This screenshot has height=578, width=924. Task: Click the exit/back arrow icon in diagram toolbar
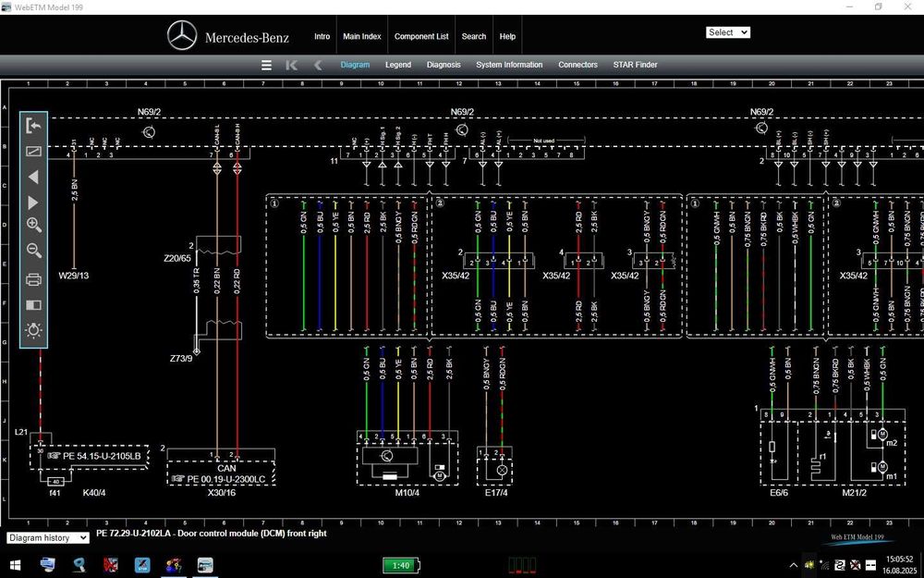point(33,125)
